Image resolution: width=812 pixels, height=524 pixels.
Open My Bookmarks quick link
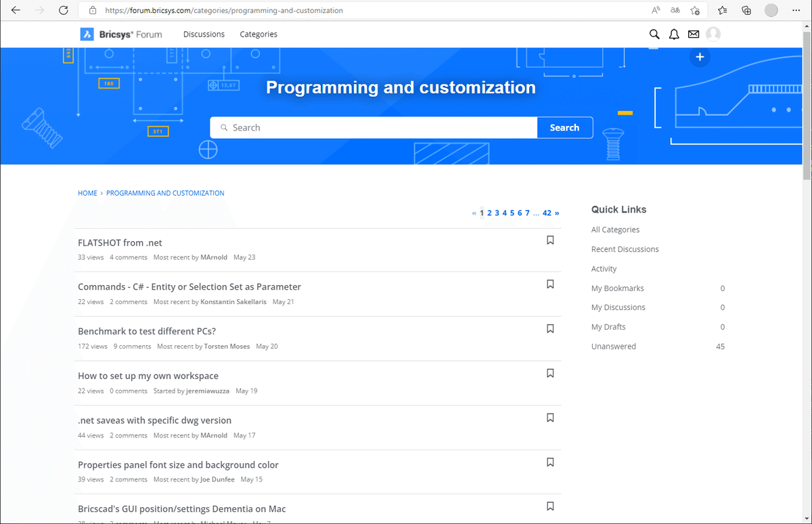pyautogui.click(x=618, y=288)
